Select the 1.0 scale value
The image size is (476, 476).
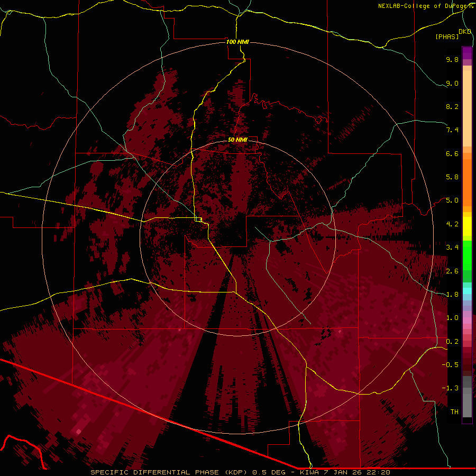(x=452, y=318)
